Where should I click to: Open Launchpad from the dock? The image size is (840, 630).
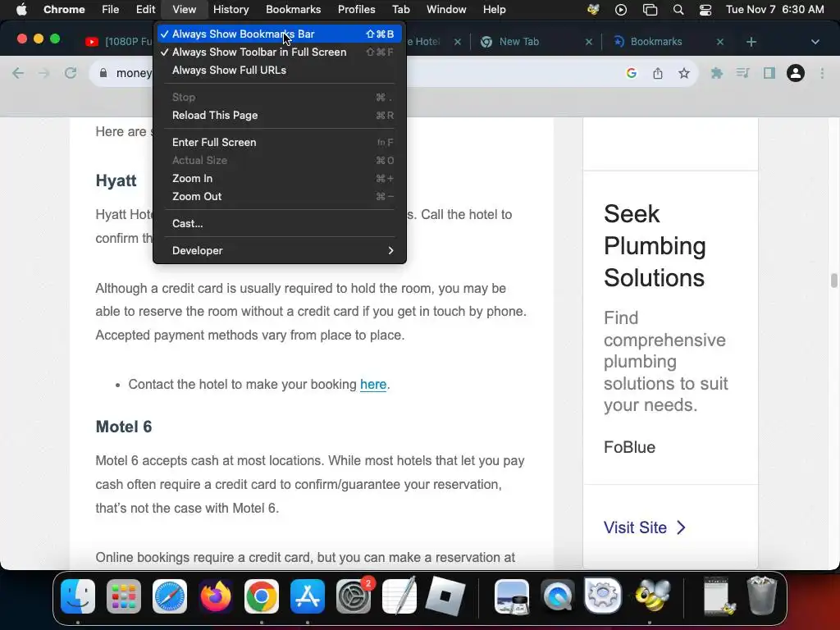coord(124,596)
